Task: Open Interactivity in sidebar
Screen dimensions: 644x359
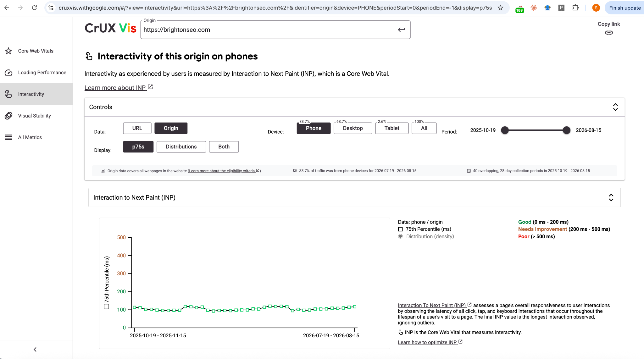Action: (x=36, y=94)
